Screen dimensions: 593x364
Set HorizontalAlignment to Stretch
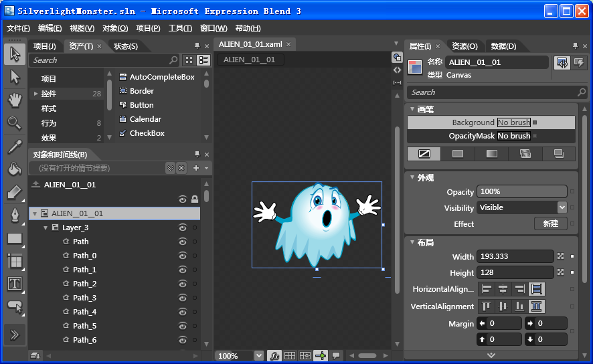537,289
